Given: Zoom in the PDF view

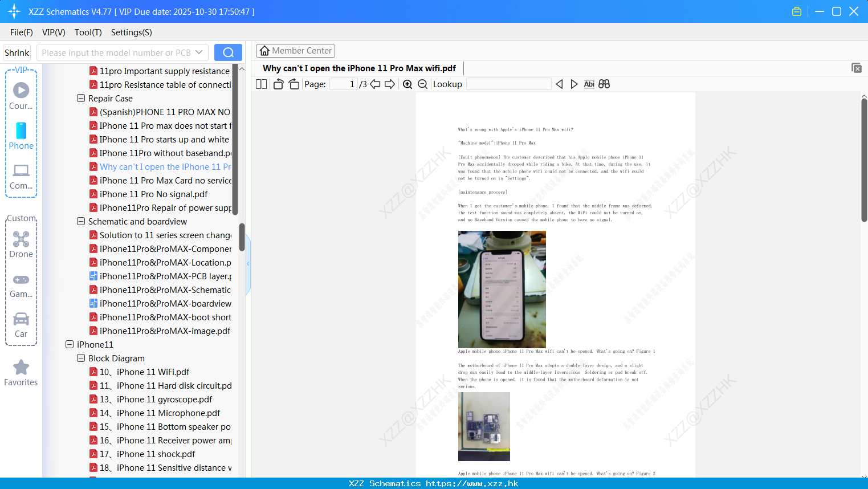Looking at the screenshot, I should coord(407,84).
